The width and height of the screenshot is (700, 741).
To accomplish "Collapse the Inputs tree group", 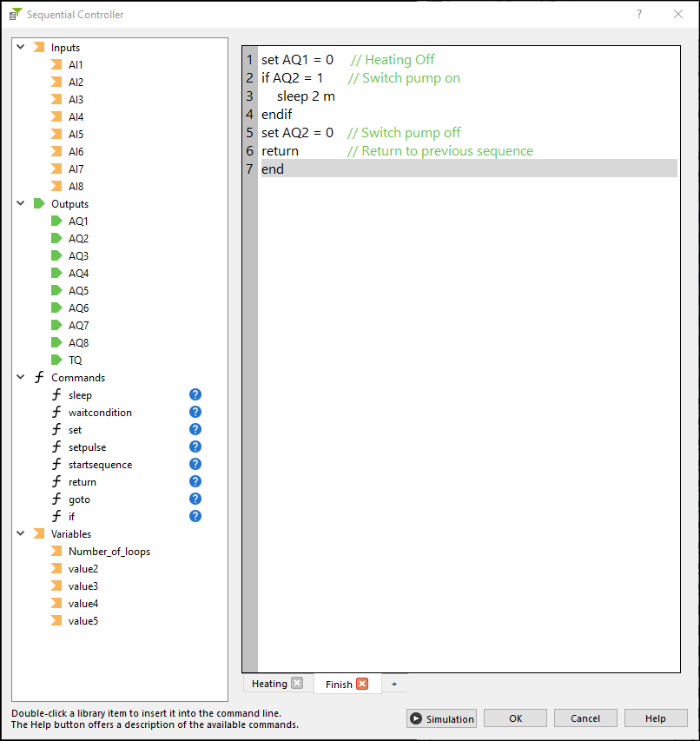I will coord(20,48).
